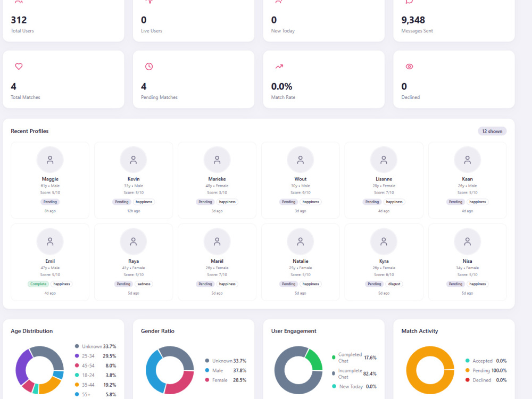Click Kevin's 12h ago timestamp
Image resolution: width=532 pixels, height=399 pixels.
[134, 211]
